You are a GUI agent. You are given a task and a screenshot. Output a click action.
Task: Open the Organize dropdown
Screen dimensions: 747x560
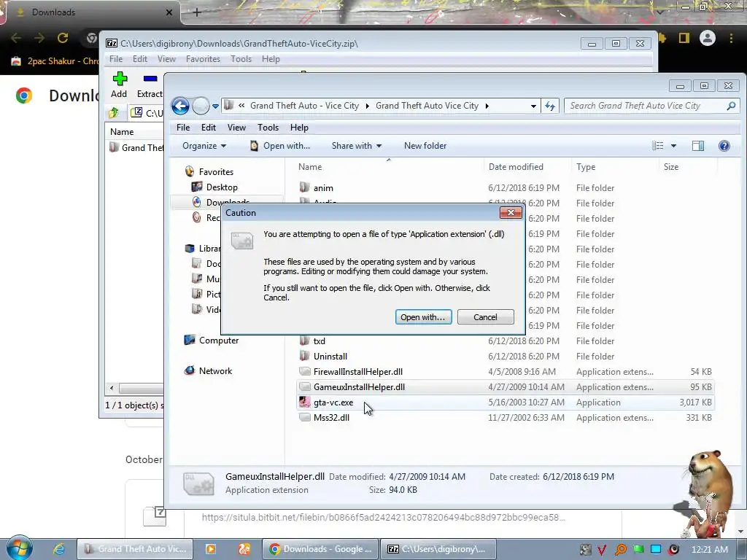pyautogui.click(x=204, y=146)
